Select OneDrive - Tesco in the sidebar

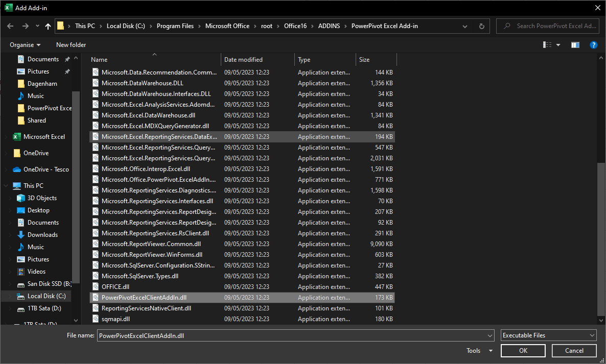pyautogui.click(x=46, y=169)
